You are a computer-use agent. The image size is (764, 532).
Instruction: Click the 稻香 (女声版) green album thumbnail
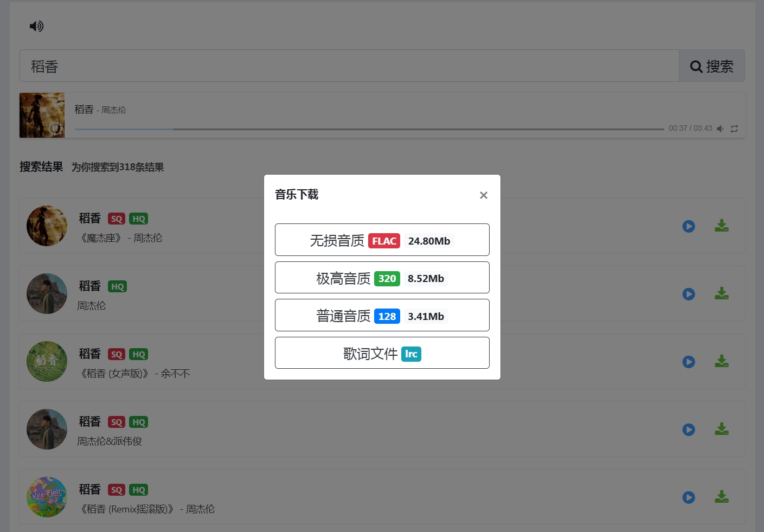[47, 361]
